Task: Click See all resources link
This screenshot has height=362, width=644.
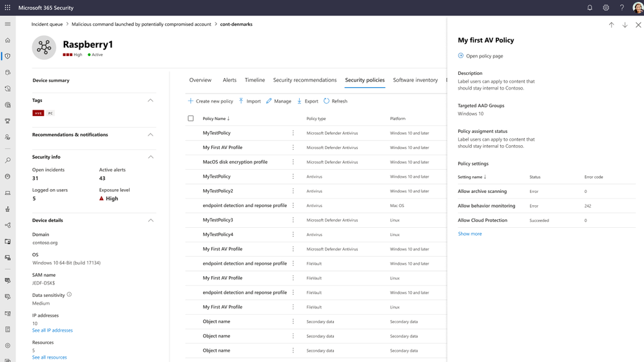Action: click(x=49, y=357)
